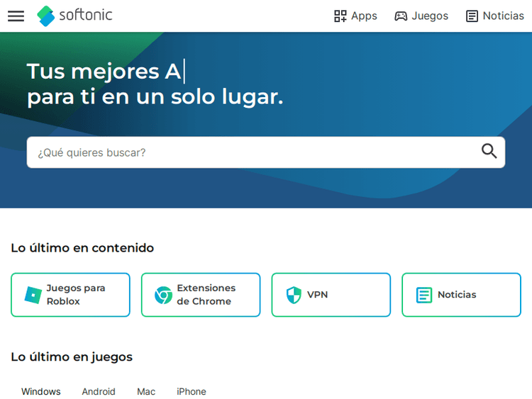This screenshot has width=532, height=399.
Task: Open Juegos para Roblox card
Action: click(x=76, y=295)
